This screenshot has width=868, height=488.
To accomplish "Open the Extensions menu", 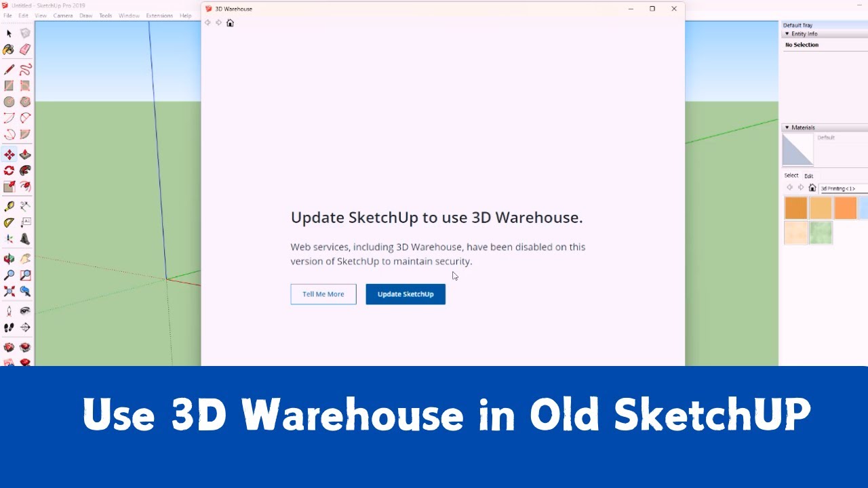I will tap(159, 16).
